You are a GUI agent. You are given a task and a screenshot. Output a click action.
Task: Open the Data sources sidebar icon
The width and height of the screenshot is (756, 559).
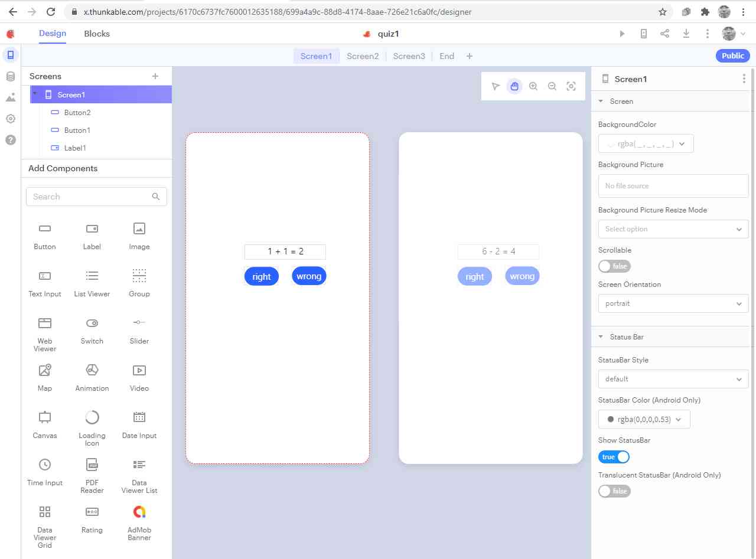[x=11, y=76]
